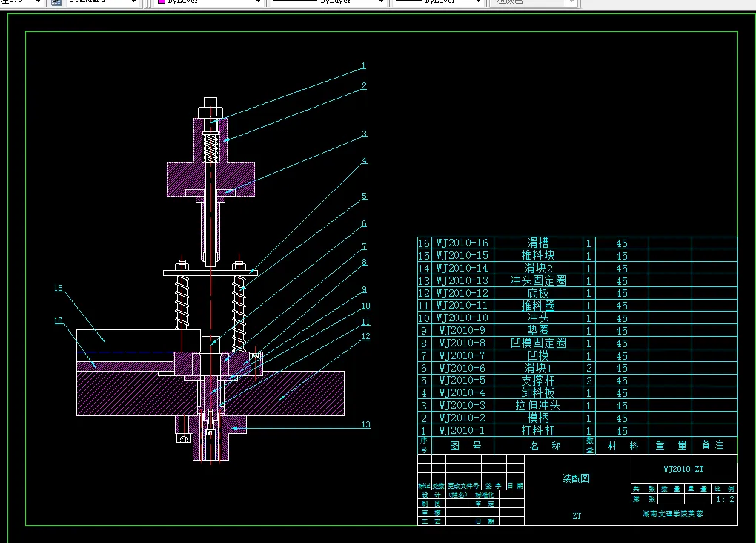Click part name 凹模 in row 7
The width and height of the screenshot is (756, 543).
[537, 355]
